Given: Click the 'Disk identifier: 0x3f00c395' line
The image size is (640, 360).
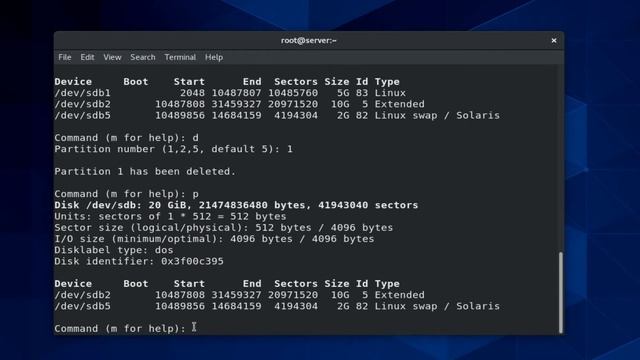Looking at the screenshot, I should [139, 261].
